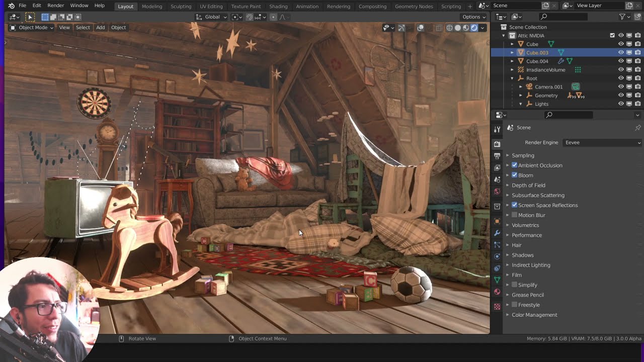The width and height of the screenshot is (644, 362).
Task: Switch to the Shading workspace tab
Action: click(x=278, y=7)
